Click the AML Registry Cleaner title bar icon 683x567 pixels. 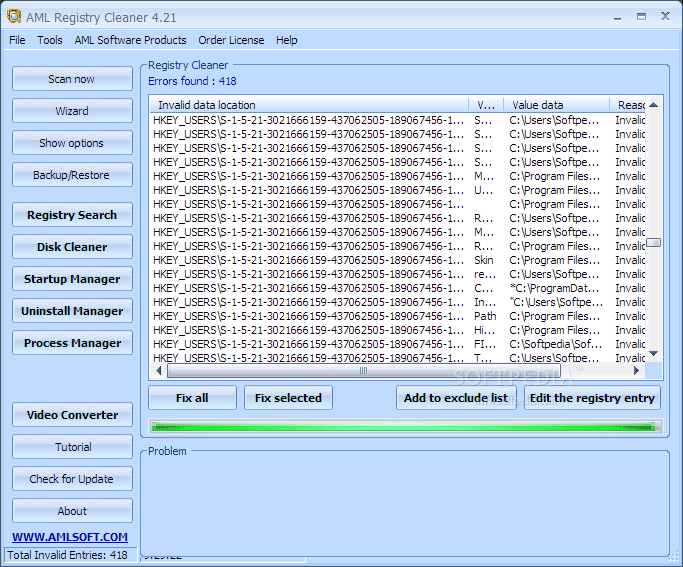click(14, 17)
